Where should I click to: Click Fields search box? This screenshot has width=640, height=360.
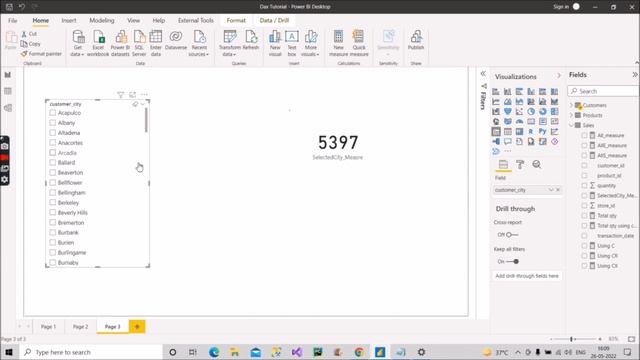604,91
